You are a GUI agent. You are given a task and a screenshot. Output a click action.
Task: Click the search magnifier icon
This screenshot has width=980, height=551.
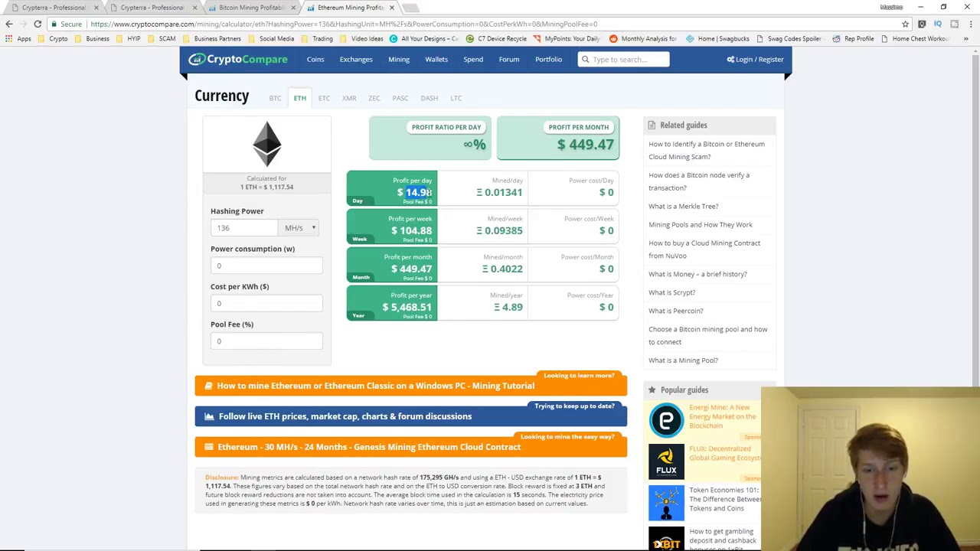coord(585,59)
